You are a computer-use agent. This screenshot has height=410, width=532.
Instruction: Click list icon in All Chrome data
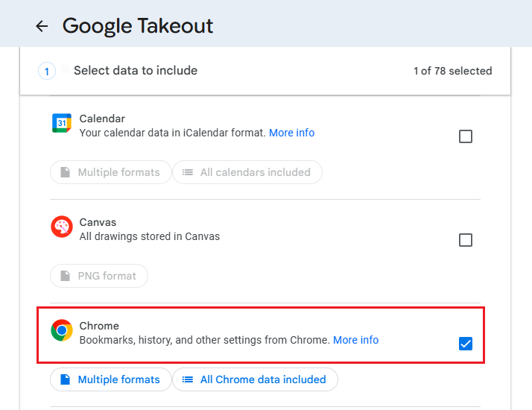(188, 379)
